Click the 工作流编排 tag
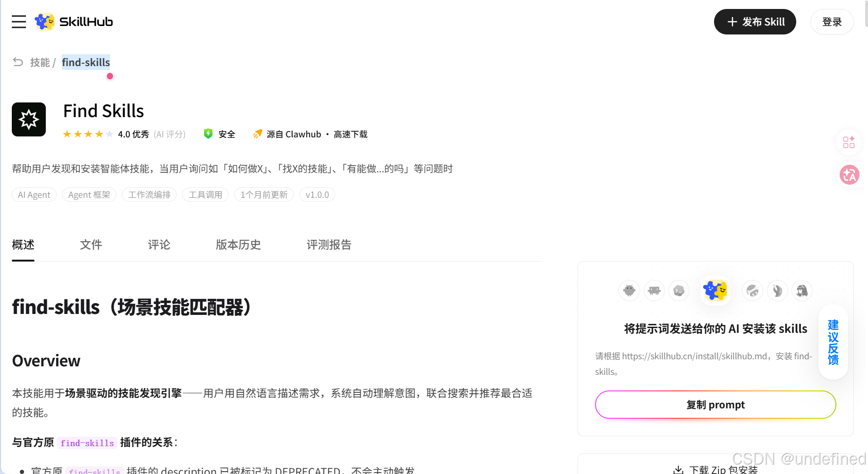Image resolution: width=868 pixels, height=474 pixels. coord(149,195)
